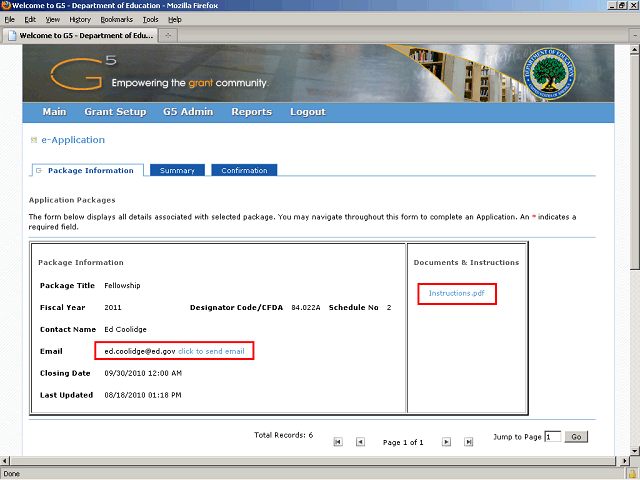Viewport: 640px width, 480px height.
Task: Open the tab list dropdown arrow
Action: [x=635, y=36]
